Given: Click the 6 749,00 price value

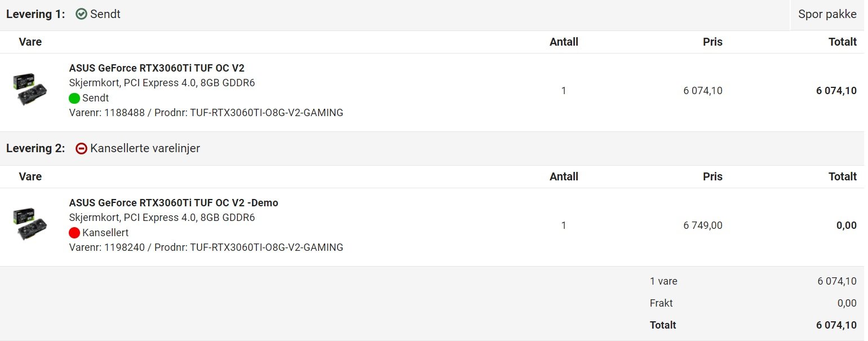Looking at the screenshot, I should tap(703, 225).
